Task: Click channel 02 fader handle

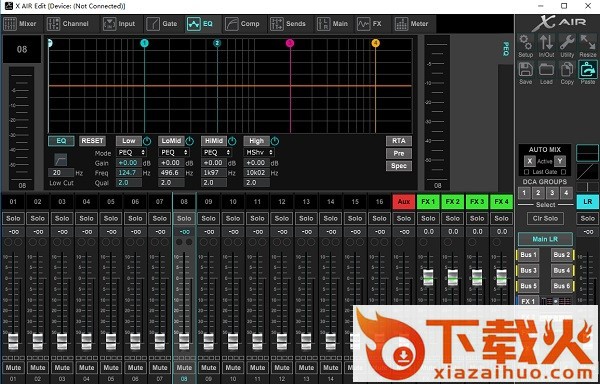Action: [x=38, y=341]
